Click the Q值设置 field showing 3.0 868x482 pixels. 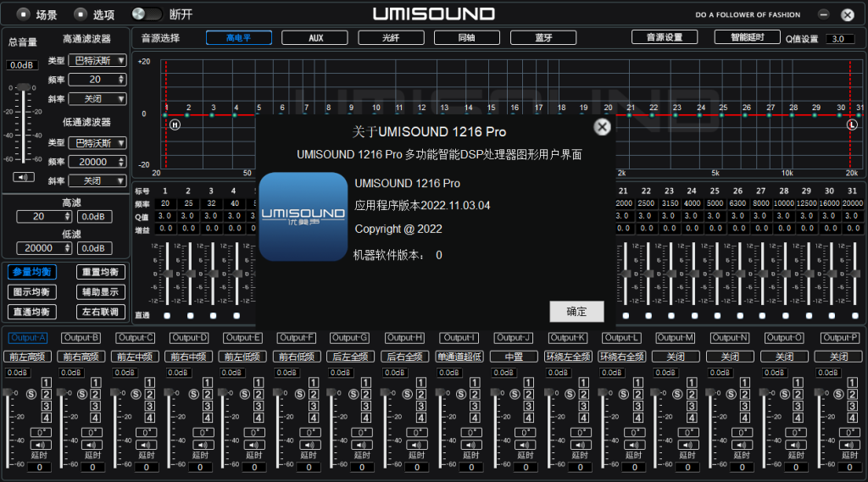click(840, 39)
